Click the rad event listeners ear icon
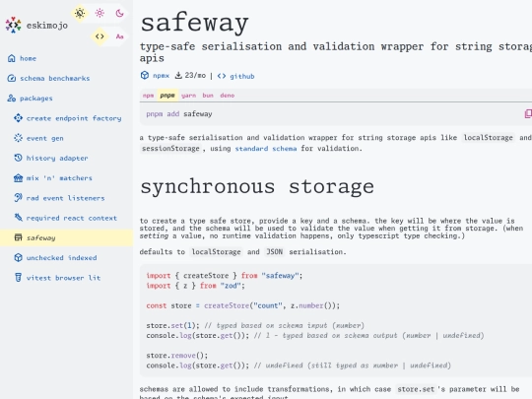This screenshot has width=532, height=399. [18, 198]
